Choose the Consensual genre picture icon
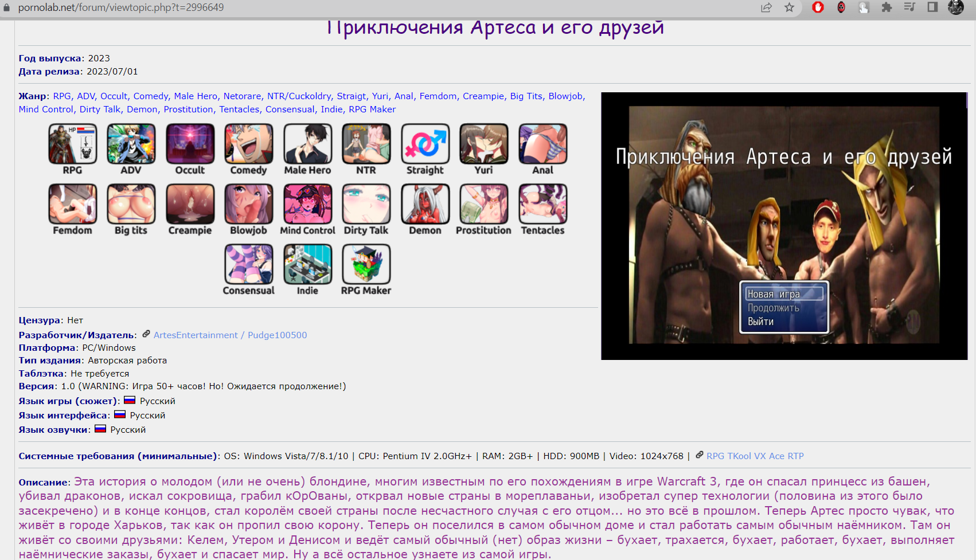The height and width of the screenshot is (560, 976). tap(249, 264)
